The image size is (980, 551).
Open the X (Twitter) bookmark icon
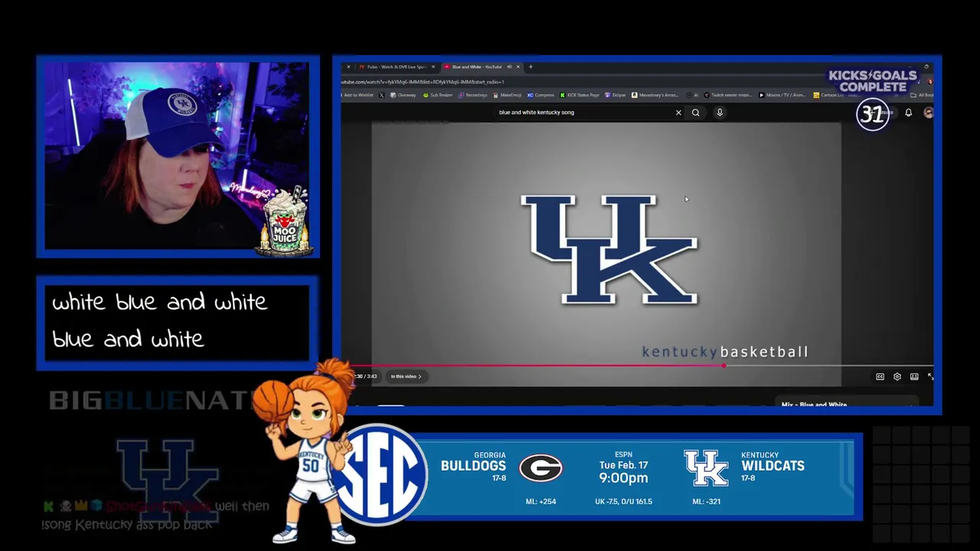pyautogui.click(x=381, y=95)
